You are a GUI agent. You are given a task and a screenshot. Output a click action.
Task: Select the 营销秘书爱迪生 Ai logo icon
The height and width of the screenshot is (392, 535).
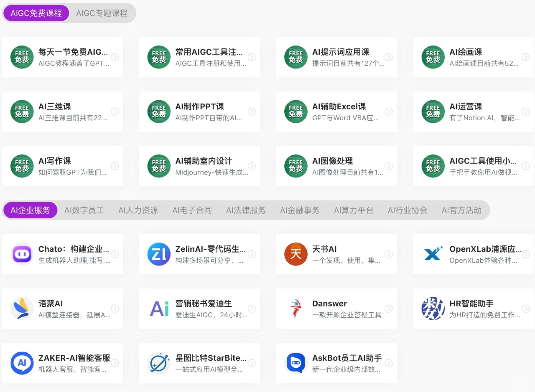tap(159, 309)
